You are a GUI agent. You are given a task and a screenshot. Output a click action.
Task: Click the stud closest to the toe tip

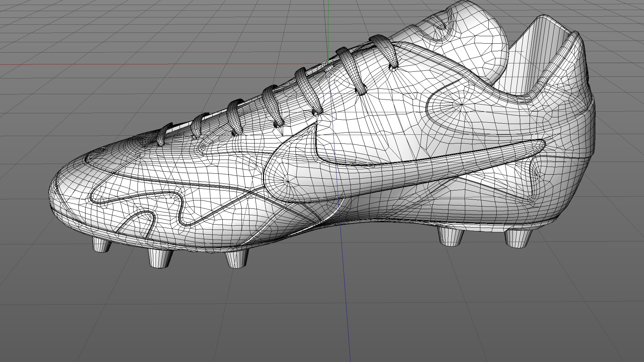pyautogui.click(x=102, y=245)
